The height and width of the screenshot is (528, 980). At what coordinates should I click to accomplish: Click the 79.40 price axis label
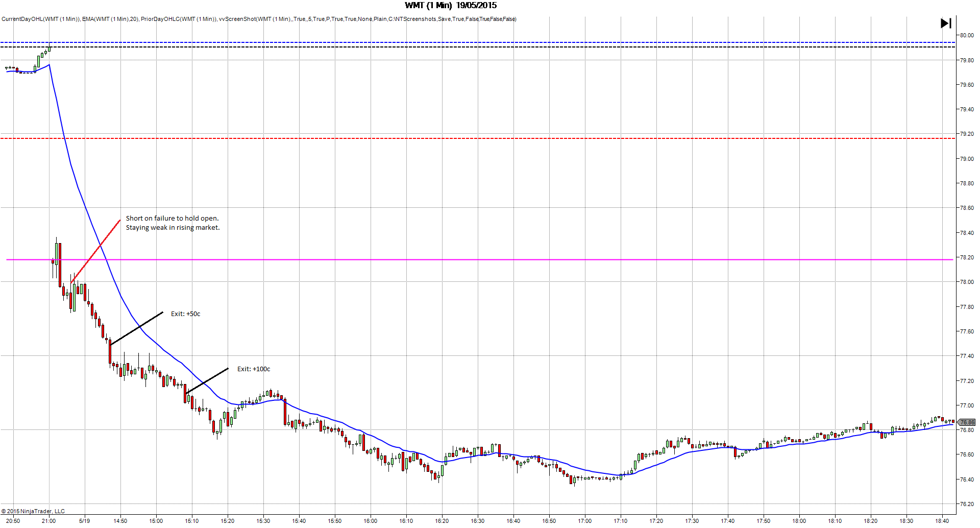[x=967, y=109]
